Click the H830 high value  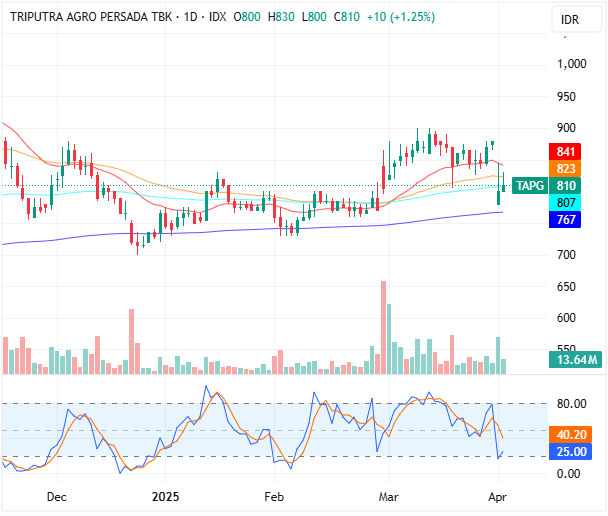click(x=281, y=17)
